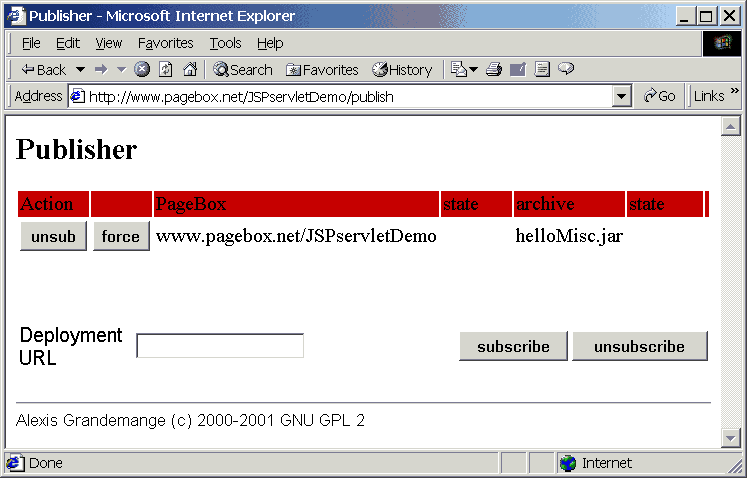747x478 pixels.
Task: Click www.pagebox.net/JSPservletDemo cell text
Action: coord(296,236)
